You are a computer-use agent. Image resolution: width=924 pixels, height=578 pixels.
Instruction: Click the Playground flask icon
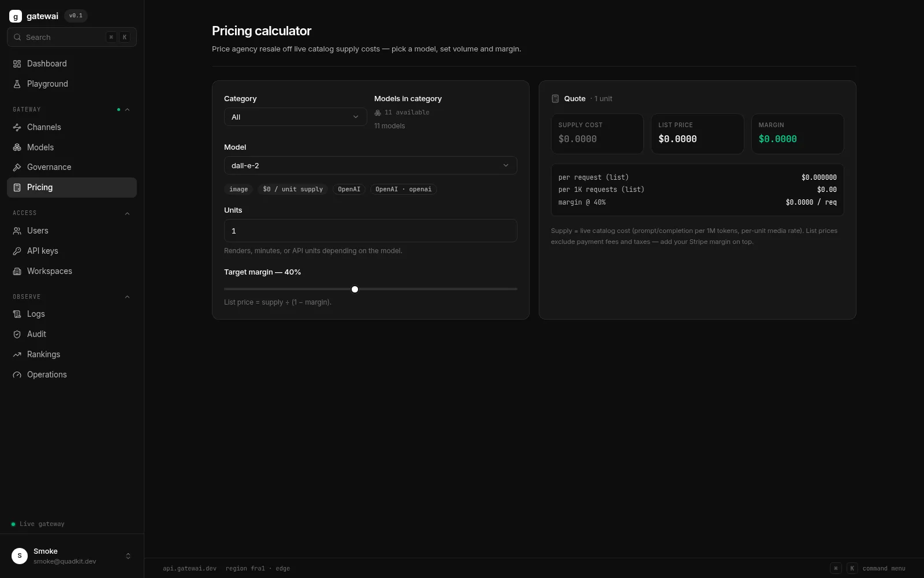tap(17, 84)
